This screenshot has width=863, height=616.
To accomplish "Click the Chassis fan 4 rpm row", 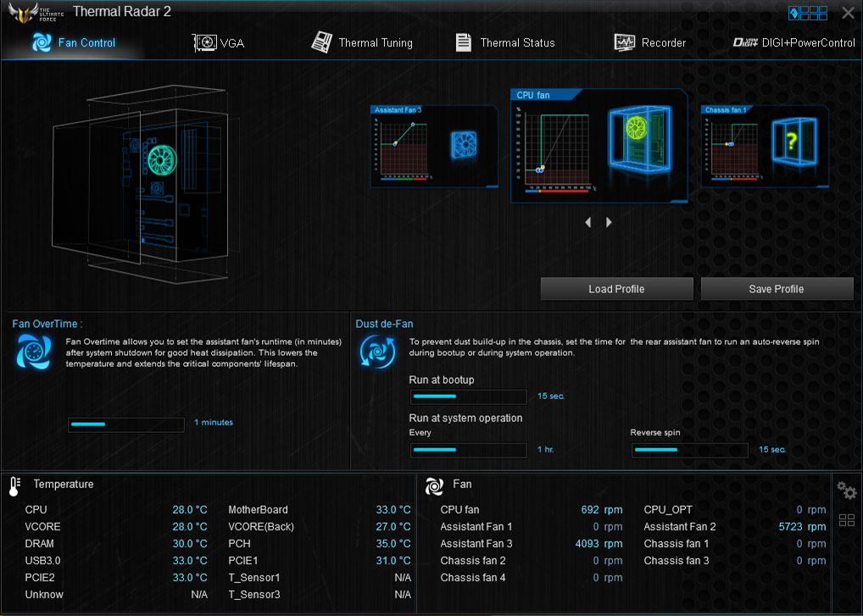I will click(x=532, y=578).
